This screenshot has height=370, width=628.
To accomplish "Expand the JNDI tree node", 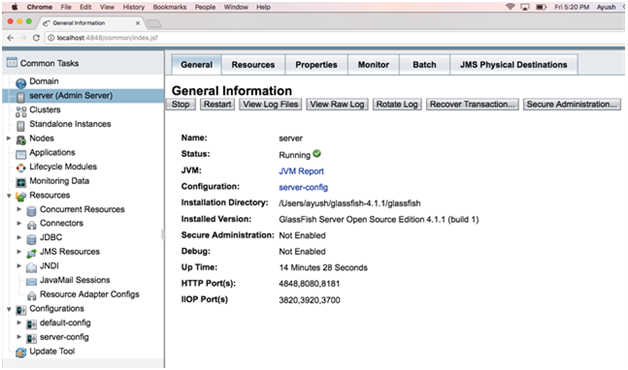I will (x=19, y=265).
